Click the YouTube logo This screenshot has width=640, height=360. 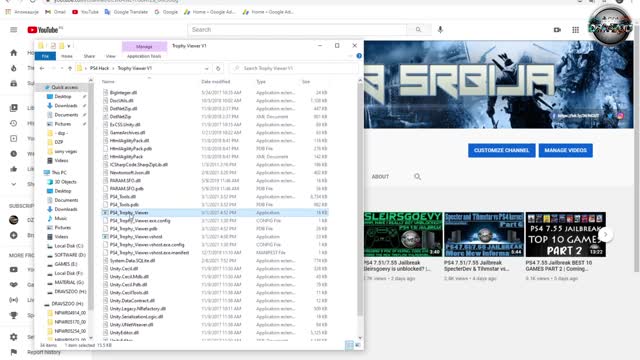44,30
